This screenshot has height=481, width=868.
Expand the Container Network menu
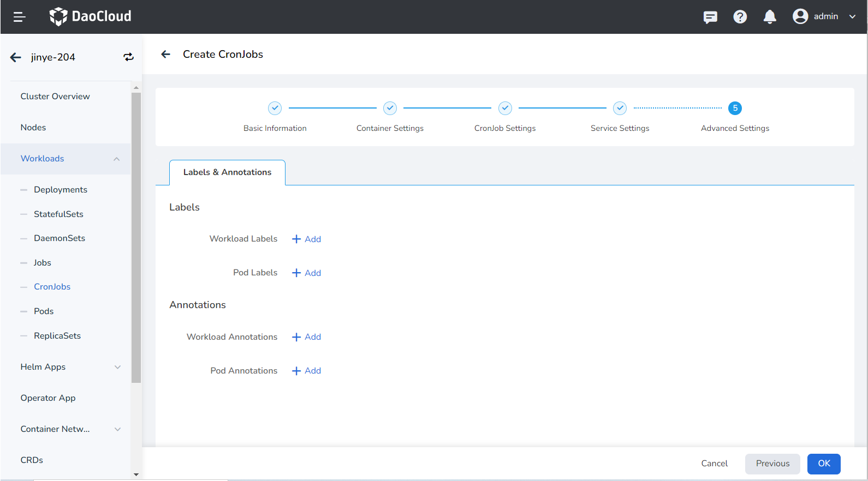[x=117, y=429]
